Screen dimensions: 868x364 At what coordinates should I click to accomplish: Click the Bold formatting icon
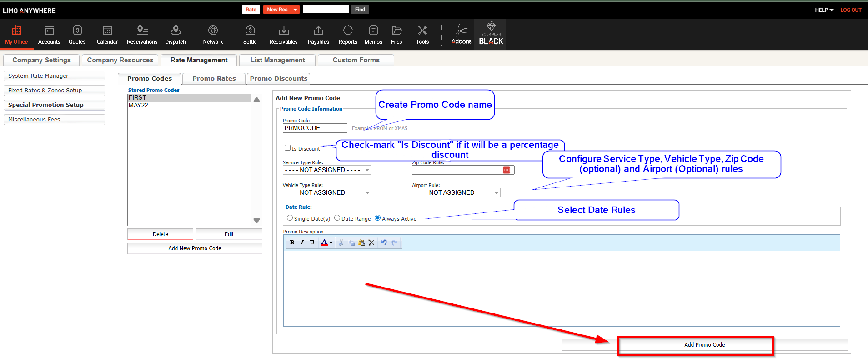coord(292,243)
